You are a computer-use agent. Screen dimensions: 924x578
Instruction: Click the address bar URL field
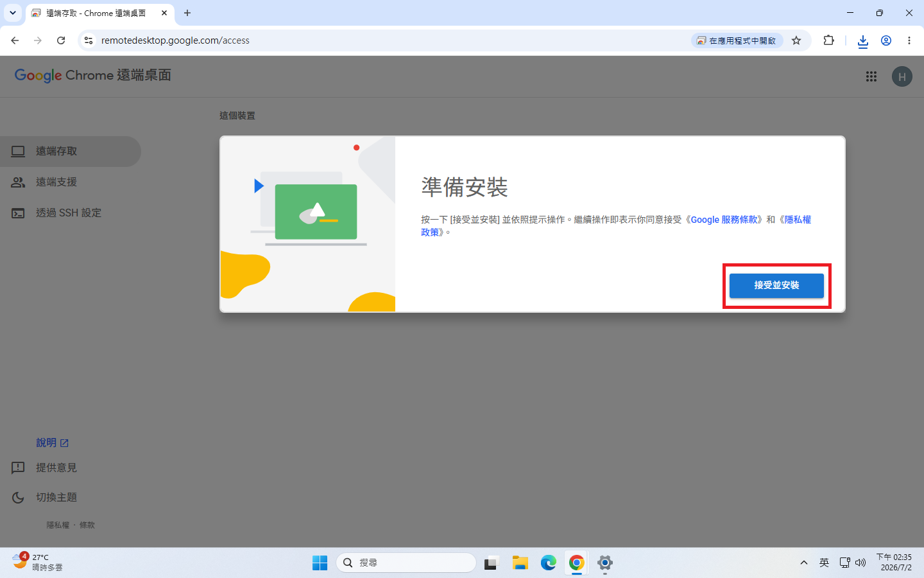coord(385,40)
